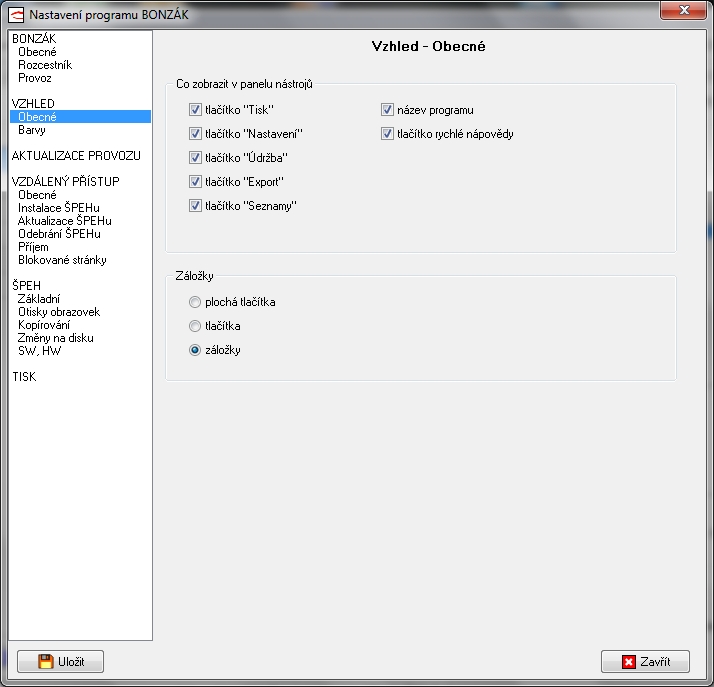714x687 pixels.
Task: Disable tlačítko rychlé nápovědy checkbox
Action: (x=387, y=134)
